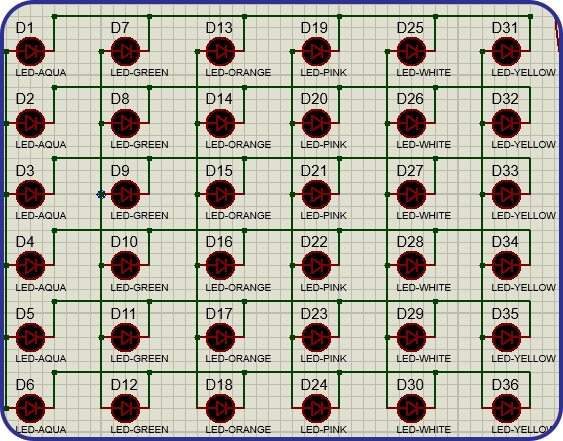This screenshot has height=441, width=563.
Task: Click the highlighted blue junction beside D9
Action: (101, 194)
